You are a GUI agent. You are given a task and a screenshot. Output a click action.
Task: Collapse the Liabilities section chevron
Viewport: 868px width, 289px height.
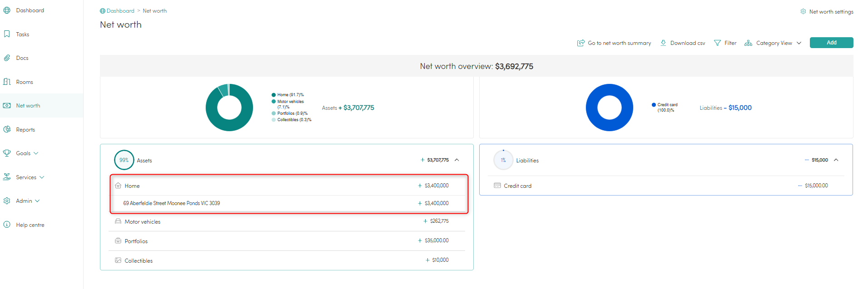pyautogui.click(x=836, y=160)
